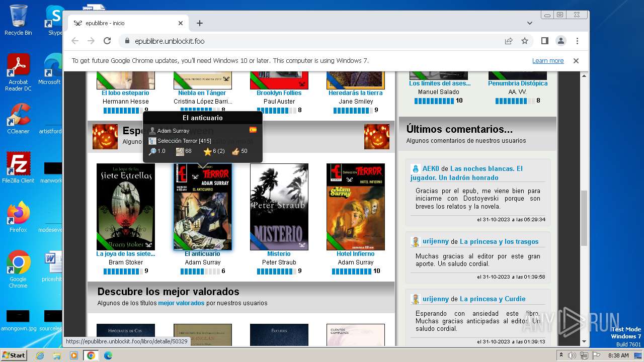Open El anticuario book cover

pos(203,207)
